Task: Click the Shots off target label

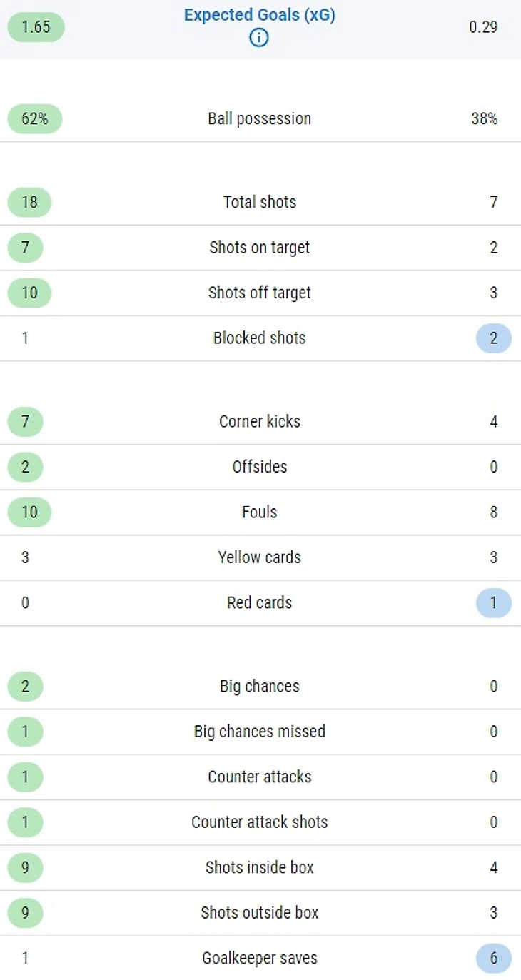Action: click(259, 293)
